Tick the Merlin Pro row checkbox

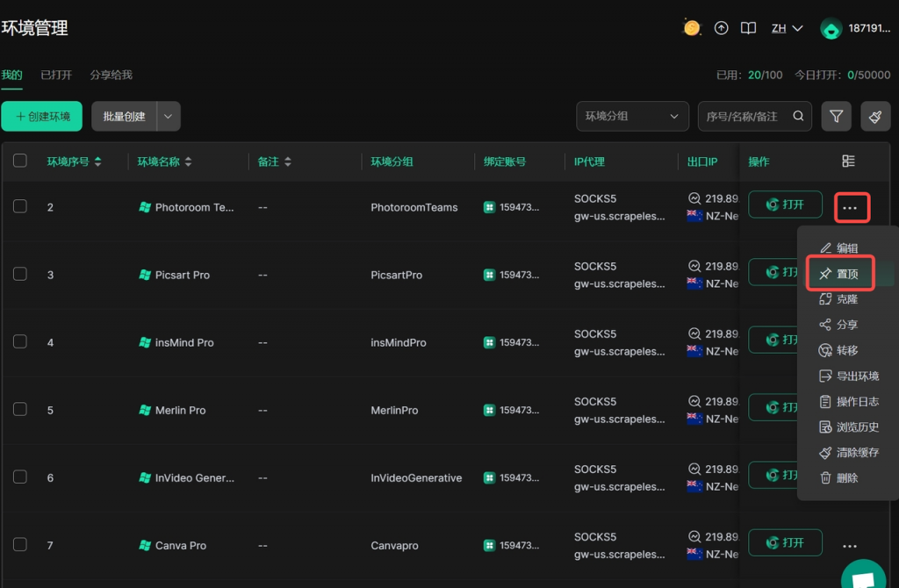point(20,409)
